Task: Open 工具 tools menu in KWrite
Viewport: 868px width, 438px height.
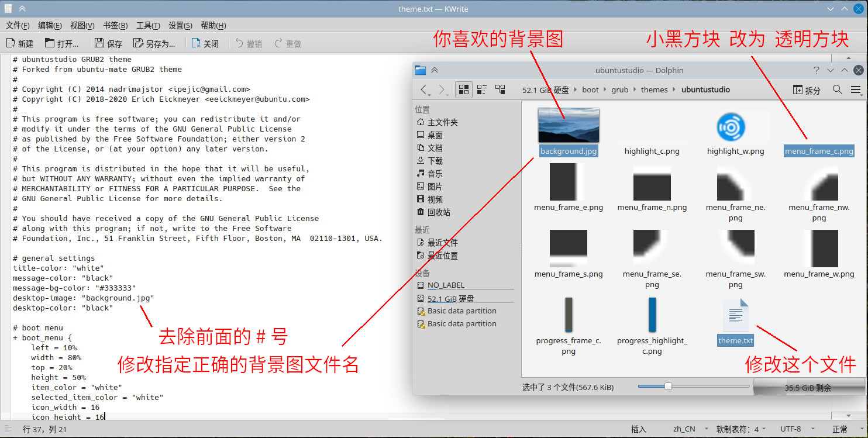Action: click(x=148, y=25)
